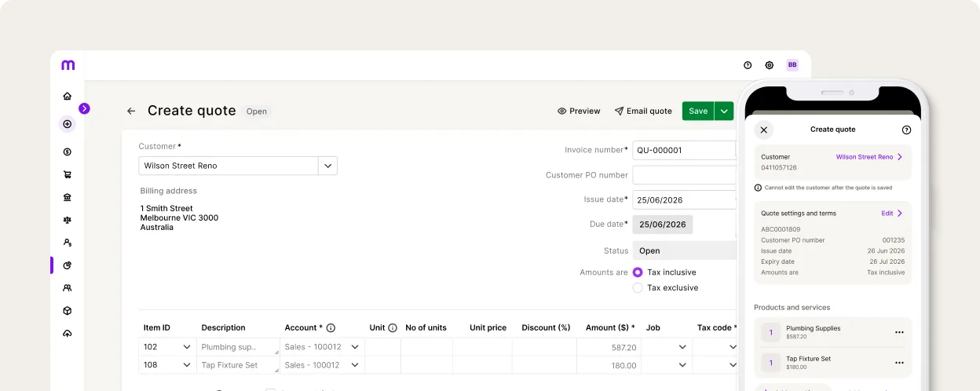Open the Sales dollar icon in sidebar
This screenshot has width=980, height=391.
tap(67, 152)
